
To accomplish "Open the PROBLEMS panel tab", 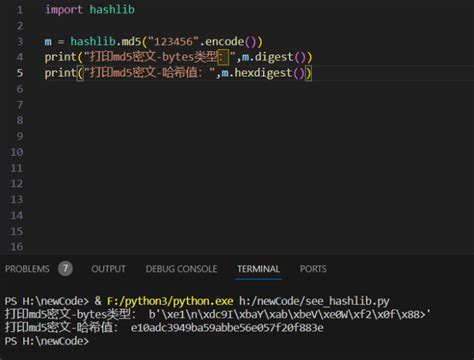I will [27, 269].
